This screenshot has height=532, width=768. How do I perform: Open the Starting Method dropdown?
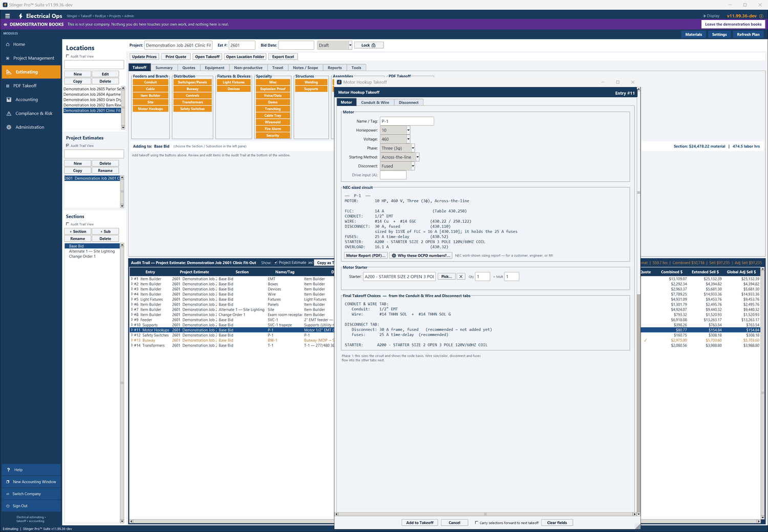point(417,157)
